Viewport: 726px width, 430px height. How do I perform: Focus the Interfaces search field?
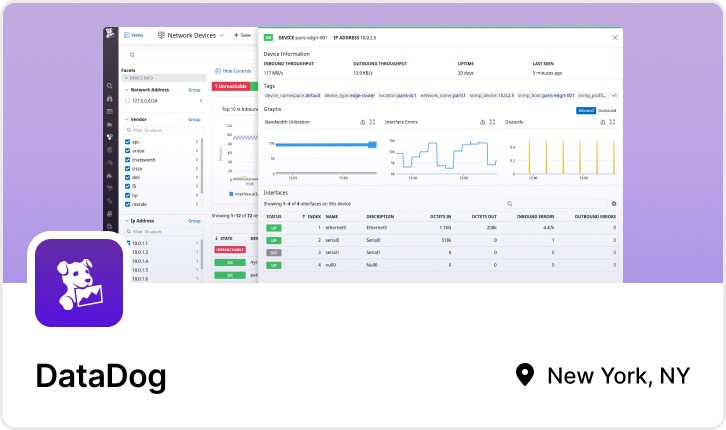coord(555,204)
